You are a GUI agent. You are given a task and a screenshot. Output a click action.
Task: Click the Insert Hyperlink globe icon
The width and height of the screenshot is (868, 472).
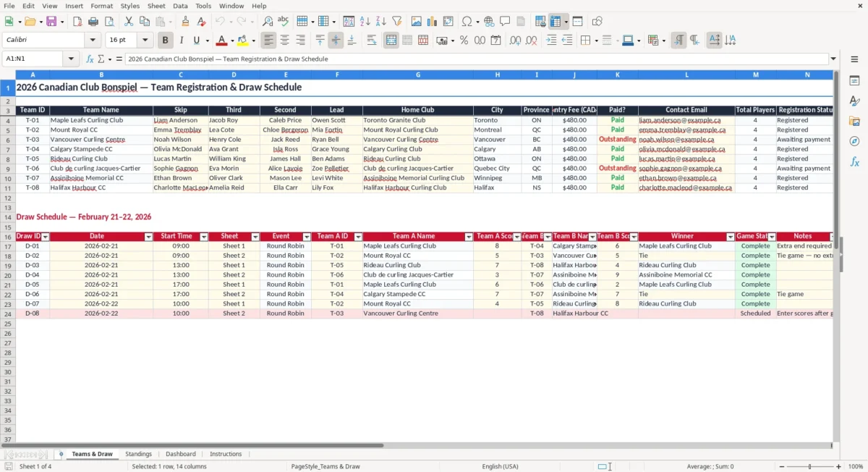pos(490,22)
